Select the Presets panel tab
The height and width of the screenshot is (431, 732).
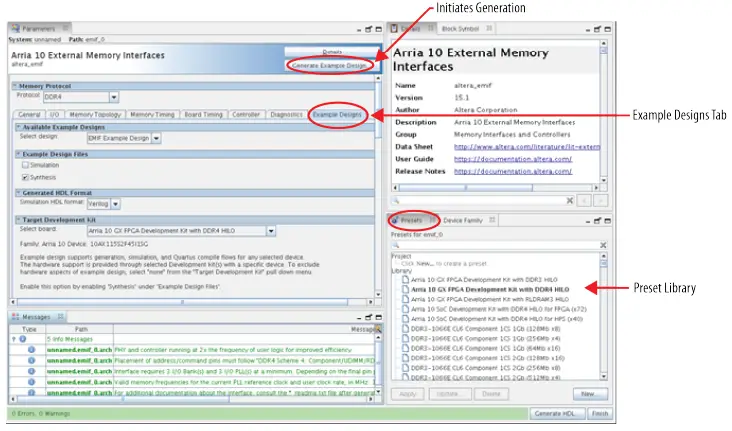pos(412,220)
